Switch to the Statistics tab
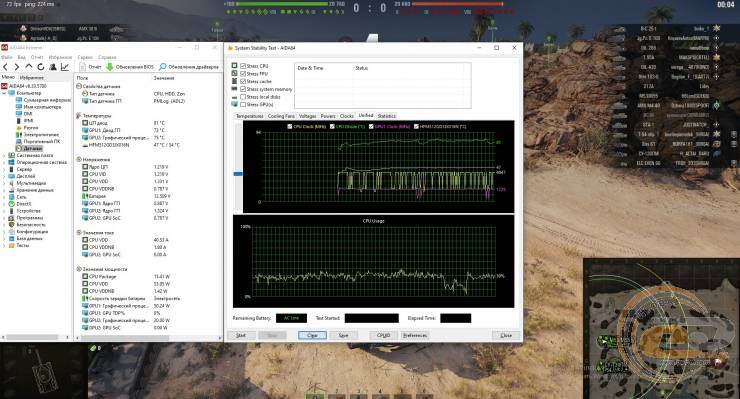This screenshot has height=399, width=740. click(387, 116)
